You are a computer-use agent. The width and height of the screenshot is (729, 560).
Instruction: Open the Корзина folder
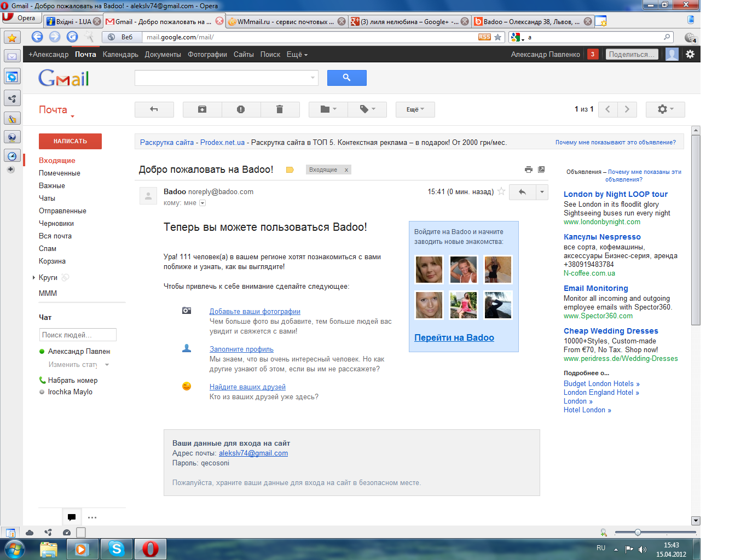coord(52,261)
